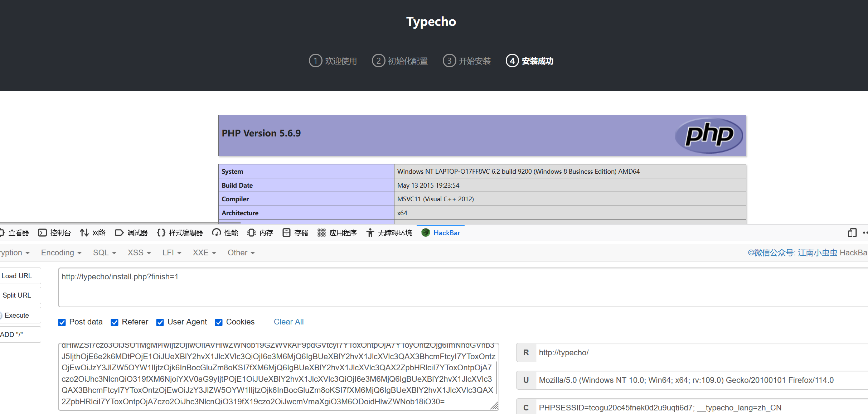Expand the XSS dropdown
The height and width of the screenshot is (414, 868).
[139, 253]
